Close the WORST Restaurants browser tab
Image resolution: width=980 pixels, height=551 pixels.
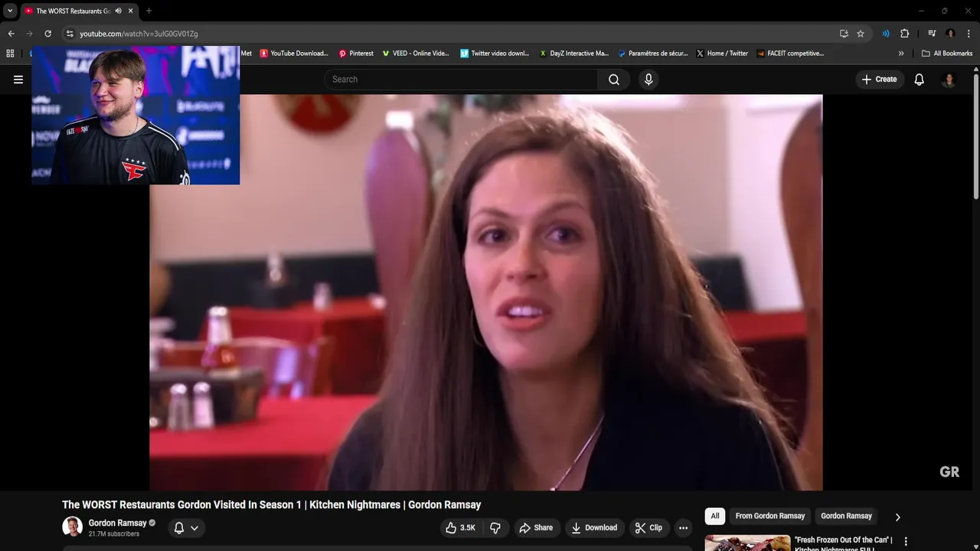click(131, 11)
